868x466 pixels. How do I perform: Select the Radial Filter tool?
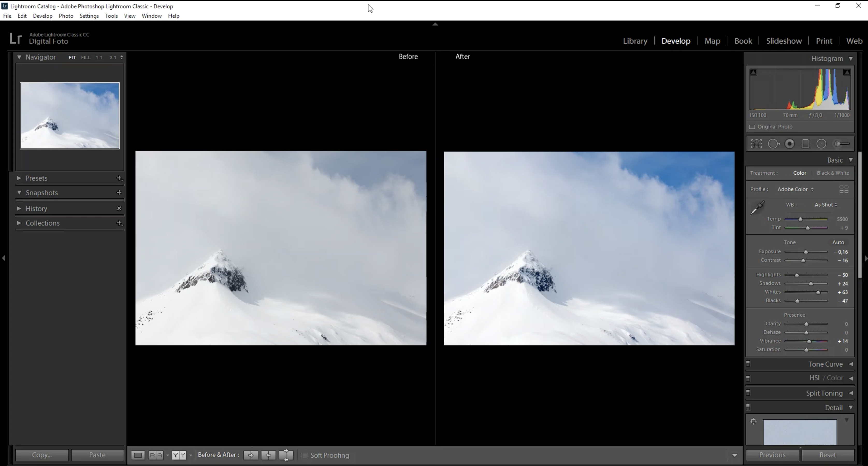point(821,144)
